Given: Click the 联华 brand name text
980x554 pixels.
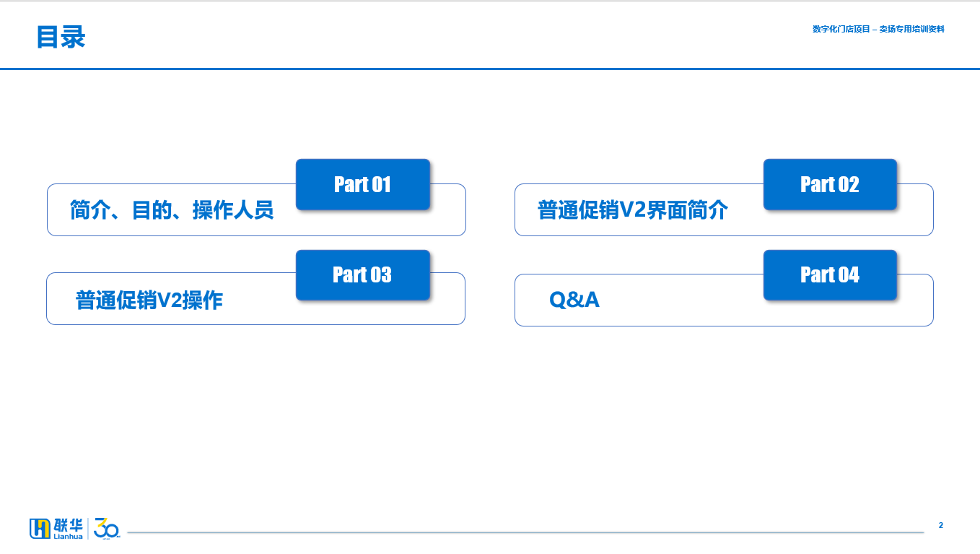Looking at the screenshot, I should [68, 524].
